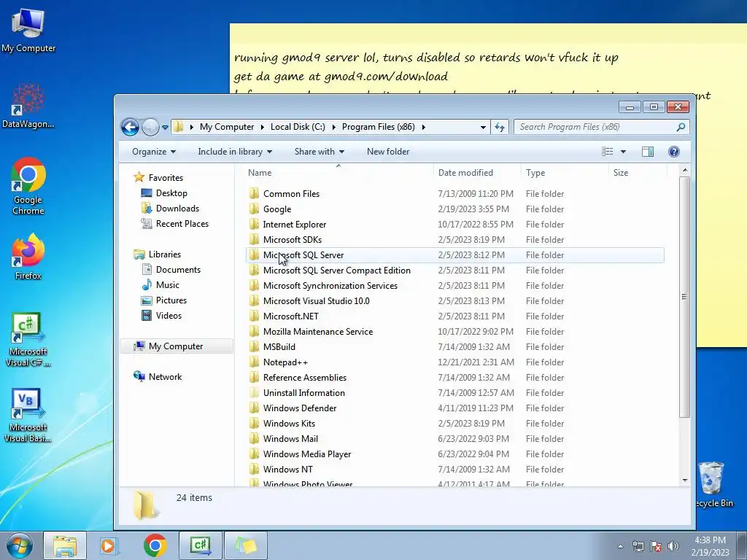Screen dimensions: 747x560
Task: Select Favorites in navigation pane
Action: [x=158, y=178]
